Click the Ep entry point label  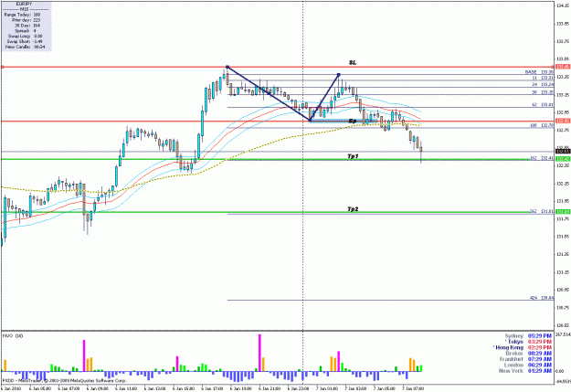(x=352, y=121)
